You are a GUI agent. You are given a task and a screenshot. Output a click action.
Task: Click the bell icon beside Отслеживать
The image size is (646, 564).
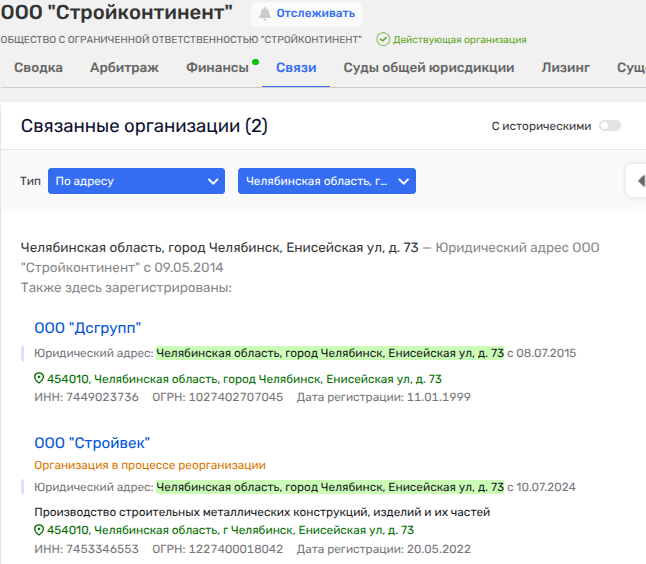pos(265,14)
